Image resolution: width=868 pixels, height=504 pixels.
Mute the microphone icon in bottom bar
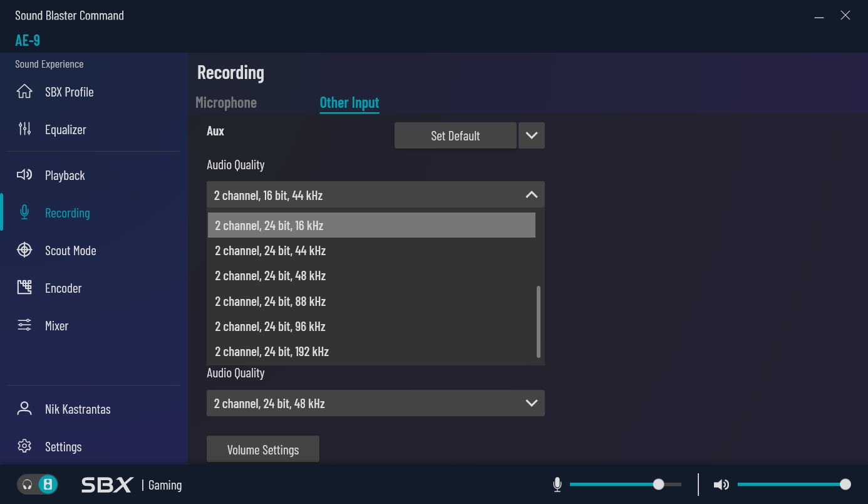557,485
